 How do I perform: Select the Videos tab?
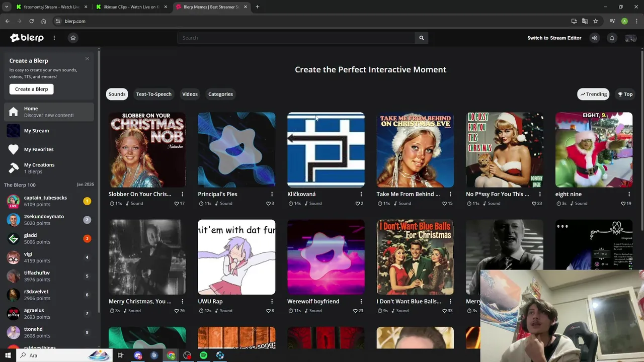[190, 94]
